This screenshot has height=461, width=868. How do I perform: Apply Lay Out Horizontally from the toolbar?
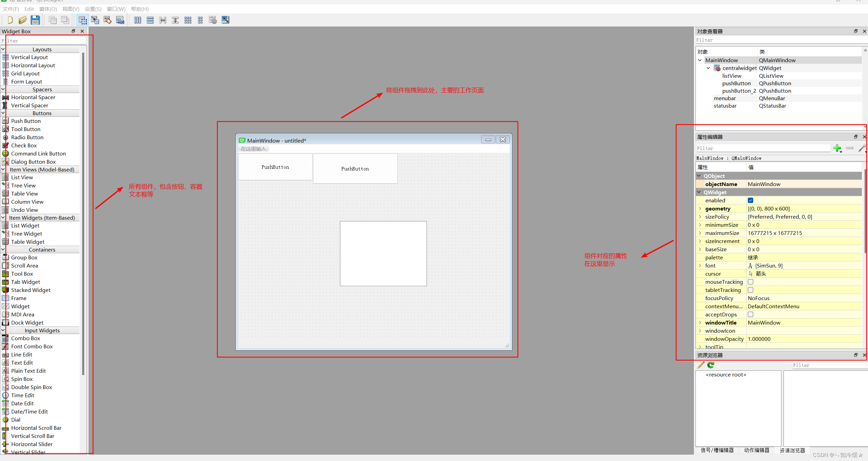[138, 20]
